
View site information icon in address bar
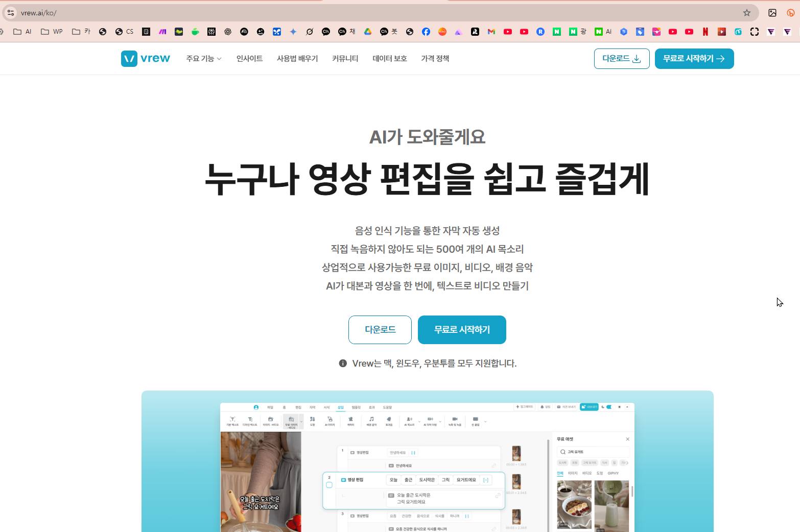click(11, 13)
